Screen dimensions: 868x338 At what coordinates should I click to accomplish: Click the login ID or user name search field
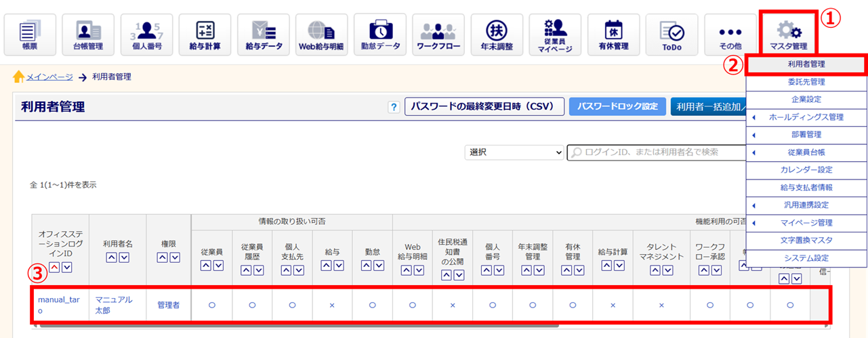click(x=657, y=152)
